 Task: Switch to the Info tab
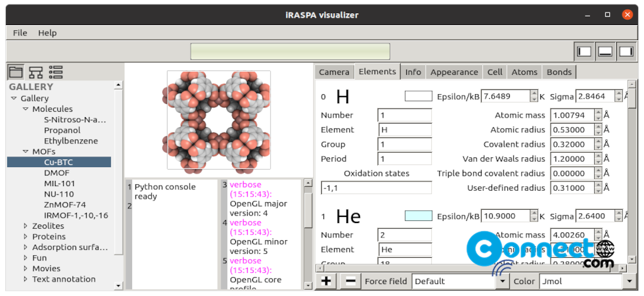pyautogui.click(x=413, y=72)
